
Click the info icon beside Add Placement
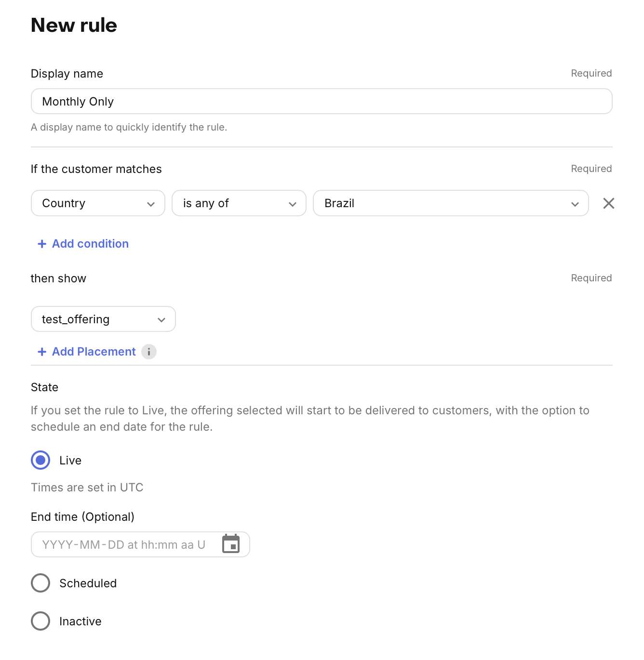149,352
